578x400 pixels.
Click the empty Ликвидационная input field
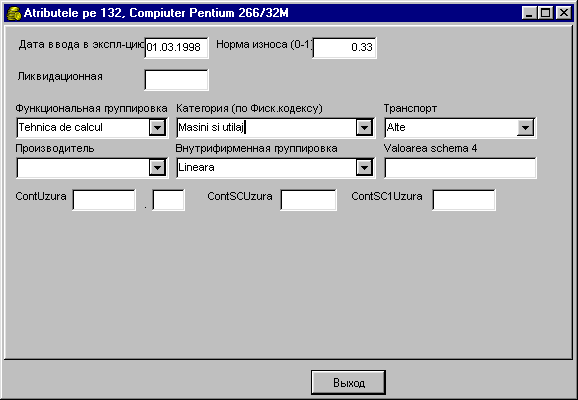point(177,80)
